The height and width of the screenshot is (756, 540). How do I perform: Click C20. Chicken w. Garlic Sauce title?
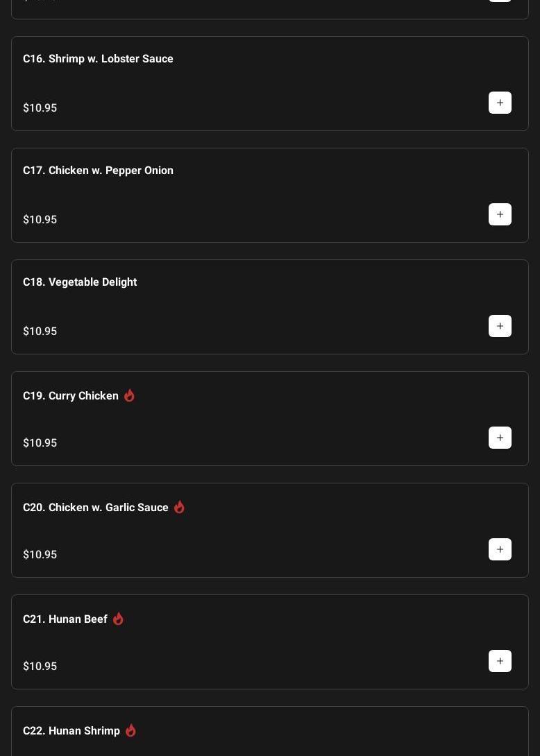pyautogui.click(x=96, y=508)
